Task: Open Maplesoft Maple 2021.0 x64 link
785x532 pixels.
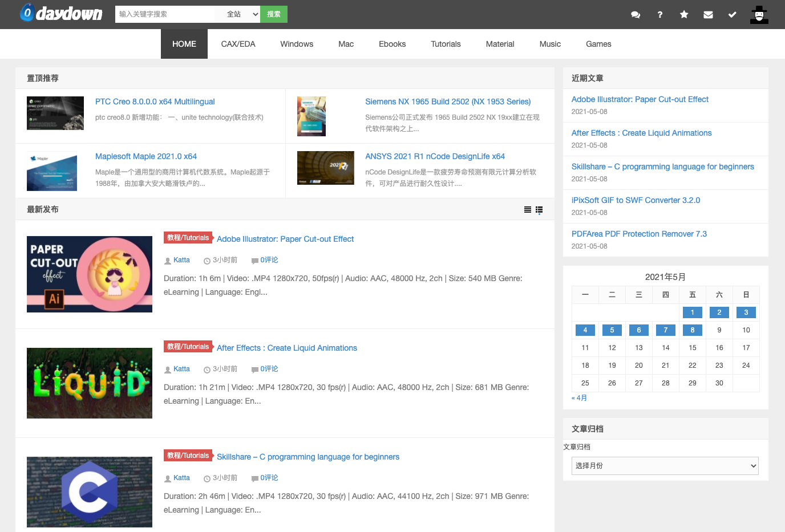Action: [146, 156]
